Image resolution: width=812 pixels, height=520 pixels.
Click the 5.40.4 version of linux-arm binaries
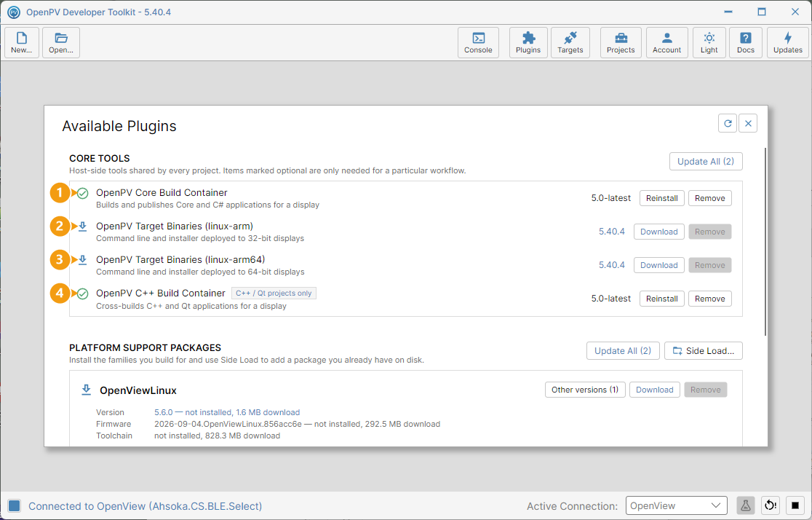(612, 232)
